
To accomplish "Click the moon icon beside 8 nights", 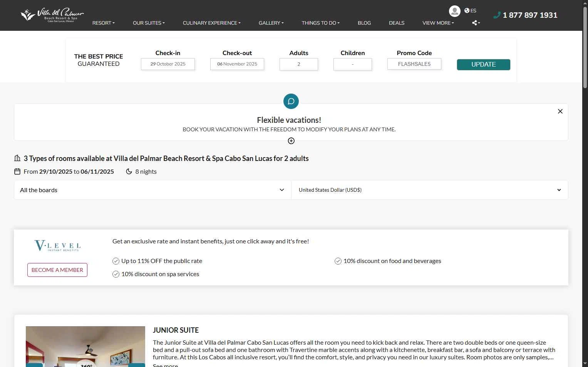I will tap(129, 171).
